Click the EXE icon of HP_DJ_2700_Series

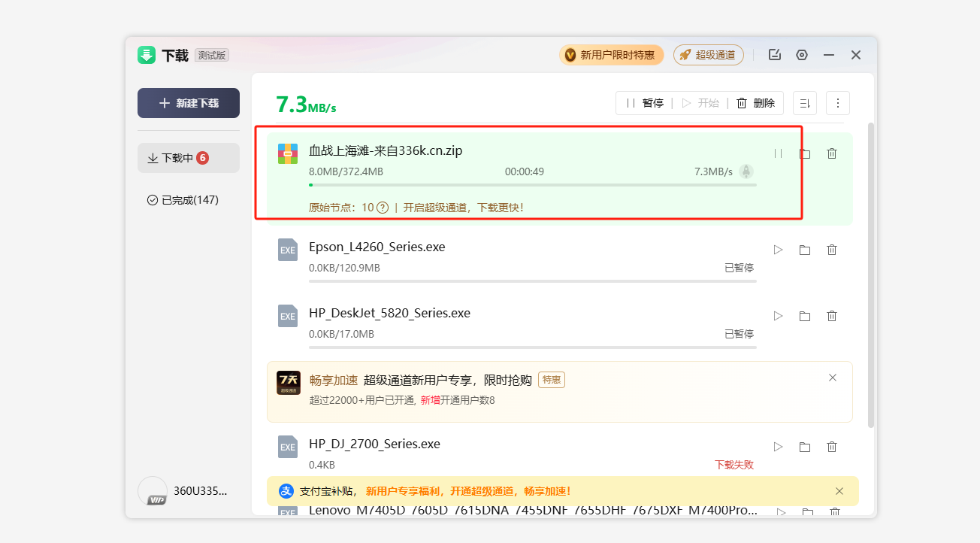click(x=288, y=447)
